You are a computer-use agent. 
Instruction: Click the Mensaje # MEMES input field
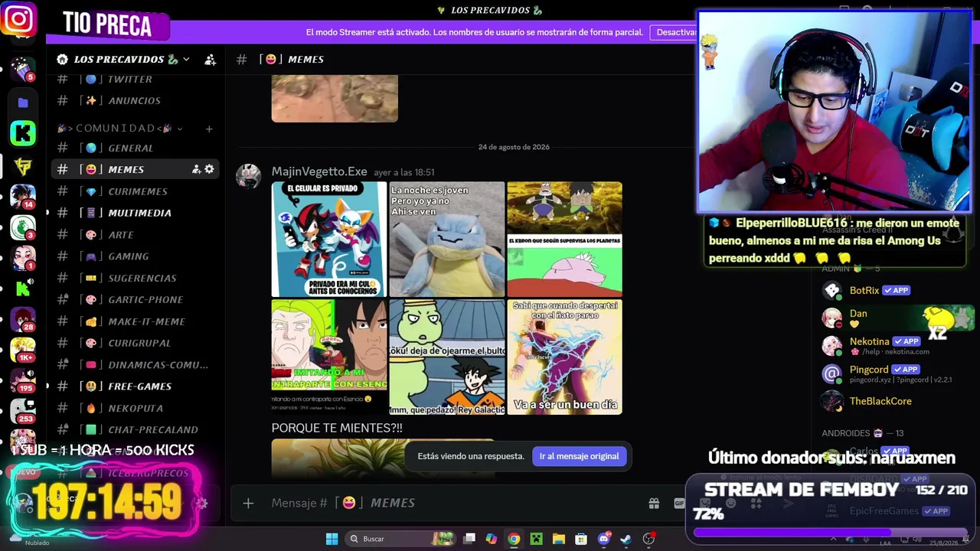pyautogui.click(x=452, y=503)
